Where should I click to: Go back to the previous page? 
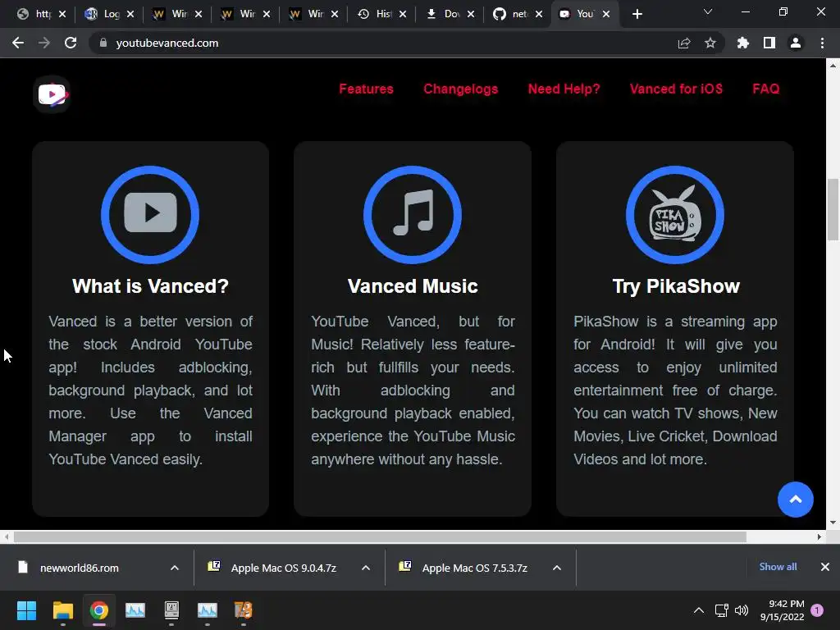pos(18,43)
